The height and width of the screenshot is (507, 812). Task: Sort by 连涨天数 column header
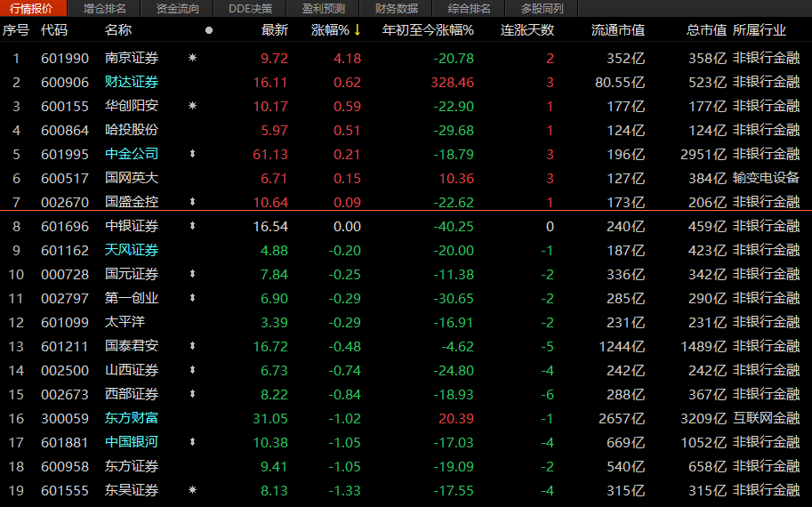(527, 30)
